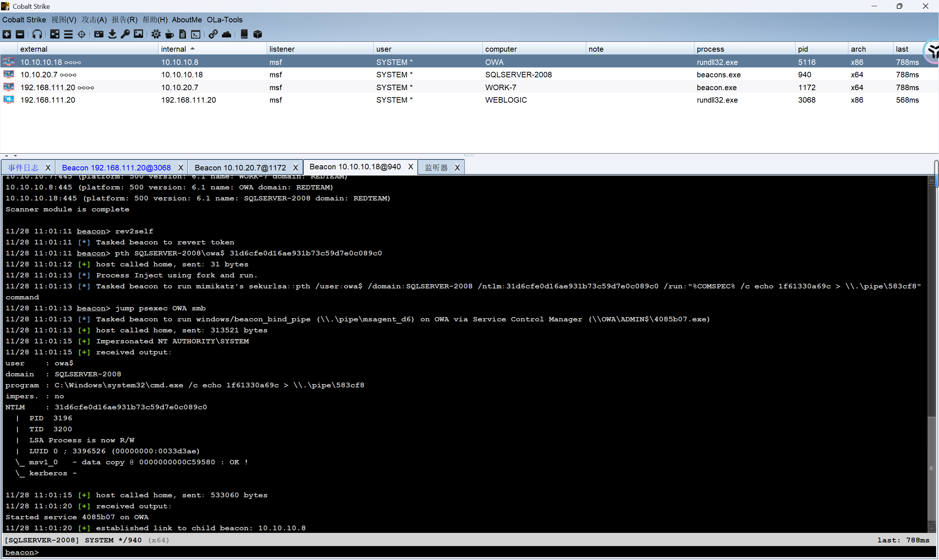This screenshot has height=560, width=939.
Task: Open the OLa-Tools menu
Action: 224,20
